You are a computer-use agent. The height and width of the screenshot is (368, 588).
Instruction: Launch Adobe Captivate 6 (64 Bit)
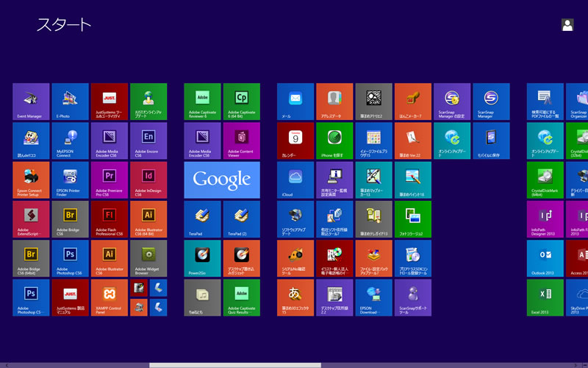click(242, 102)
